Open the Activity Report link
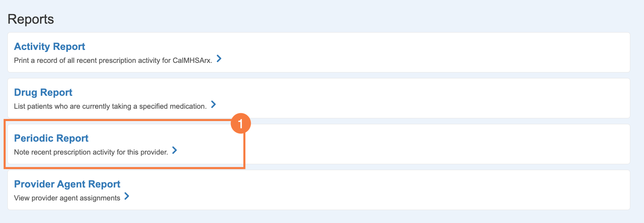The height and width of the screenshot is (223, 644). coord(50,47)
